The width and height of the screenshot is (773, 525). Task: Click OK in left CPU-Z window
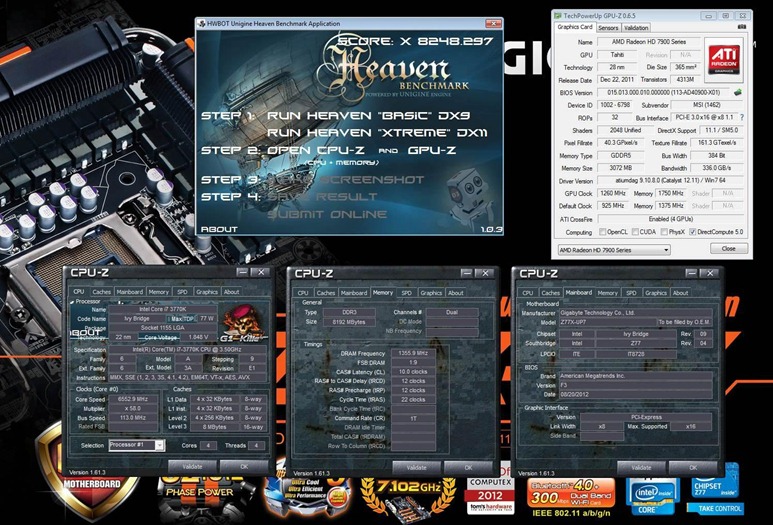(x=244, y=466)
